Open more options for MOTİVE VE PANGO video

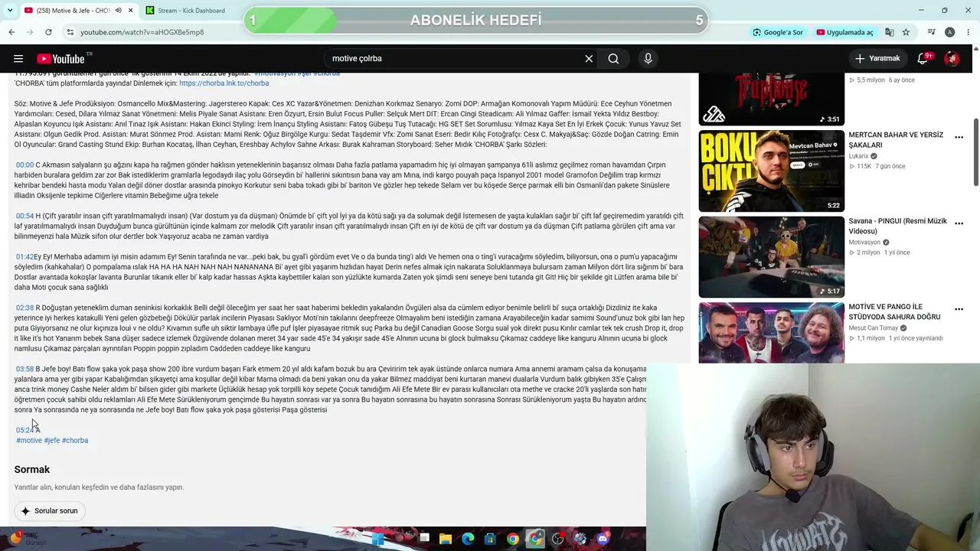click(x=959, y=309)
